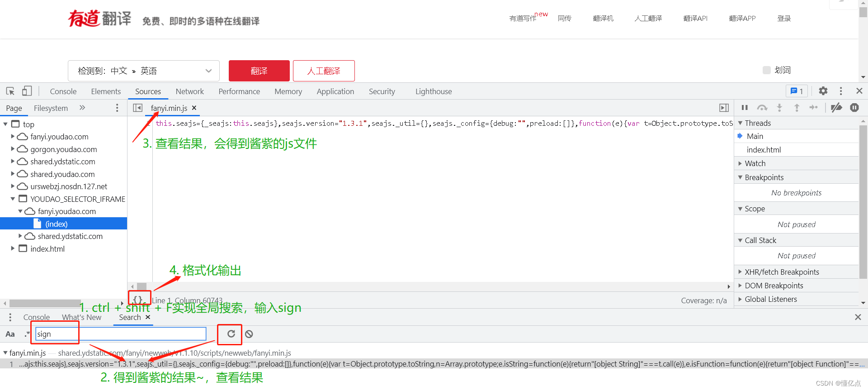Switch to the Filesystem navigator tab

click(x=51, y=108)
